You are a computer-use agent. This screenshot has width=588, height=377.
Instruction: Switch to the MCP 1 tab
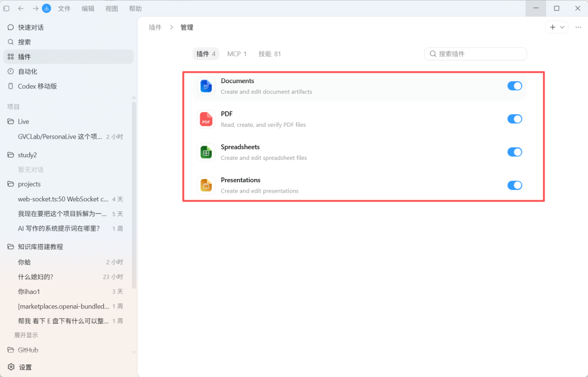237,54
